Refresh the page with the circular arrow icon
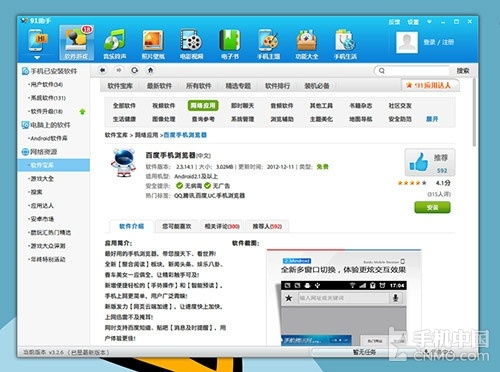This screenshot has width=500, height=372. (135, 70)
